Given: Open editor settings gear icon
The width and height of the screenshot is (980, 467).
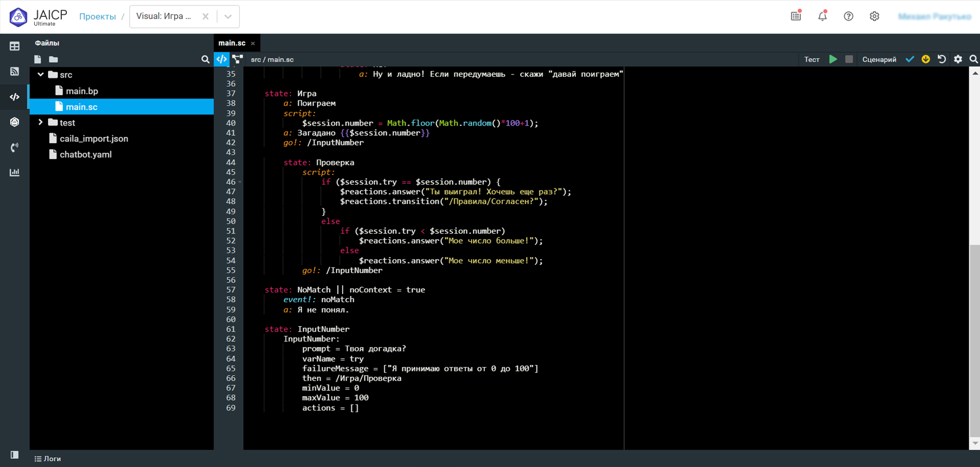Looking at the screenshot, I should click(958, 59).
